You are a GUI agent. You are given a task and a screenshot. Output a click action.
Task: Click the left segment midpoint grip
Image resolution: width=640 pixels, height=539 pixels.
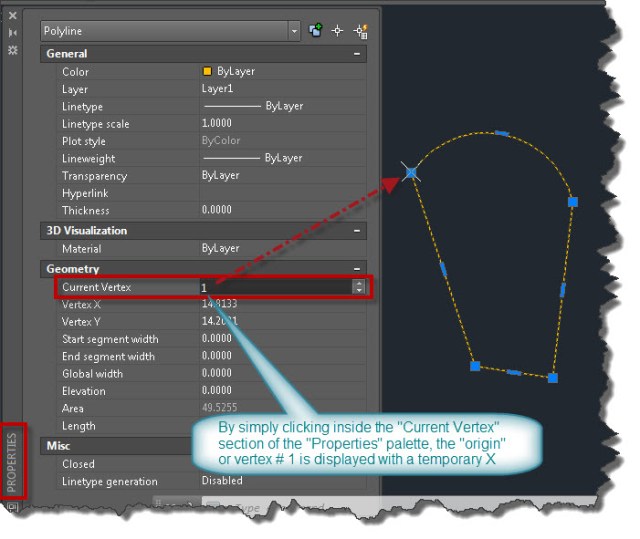pyautogui.click(x=443, y=269)
